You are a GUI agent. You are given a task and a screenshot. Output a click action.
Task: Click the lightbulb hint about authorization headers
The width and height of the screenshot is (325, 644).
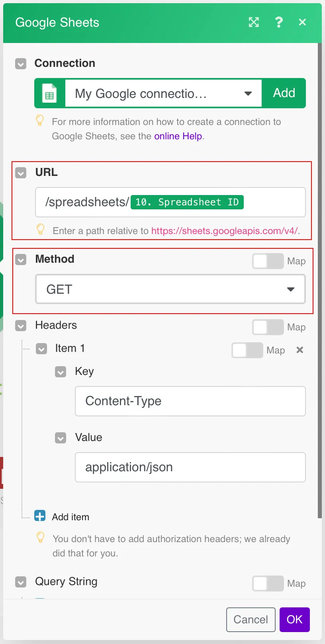tap(40, 537)
